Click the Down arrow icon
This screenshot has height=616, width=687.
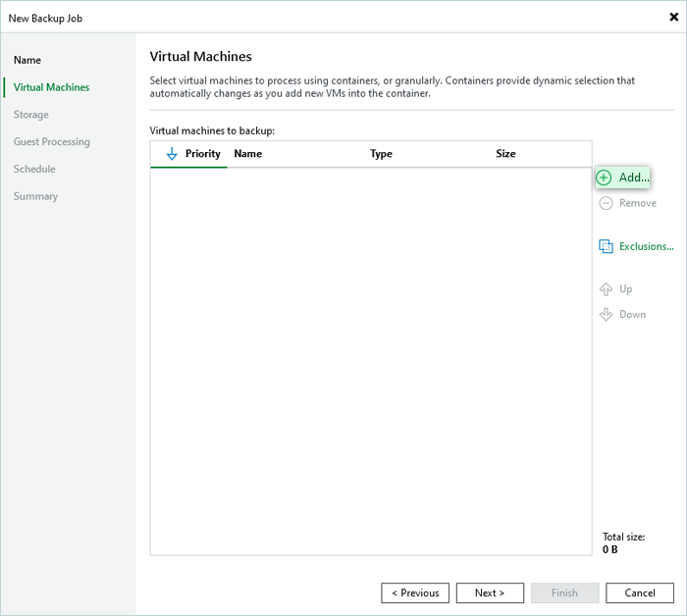[x=606, y=315]
